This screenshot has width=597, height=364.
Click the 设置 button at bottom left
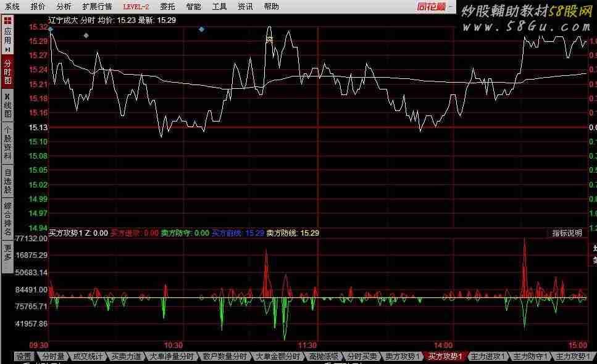click(24, 357)
